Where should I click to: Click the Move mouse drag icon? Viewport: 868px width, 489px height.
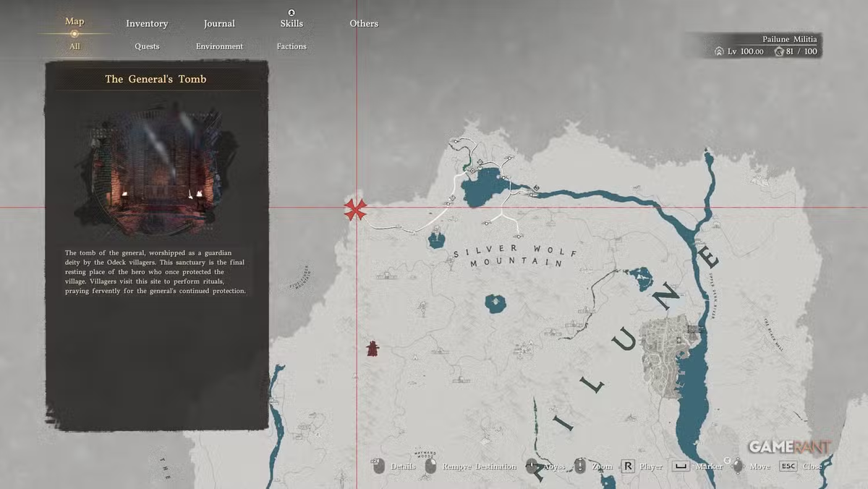pyautogui.click(x=736, y=466)
